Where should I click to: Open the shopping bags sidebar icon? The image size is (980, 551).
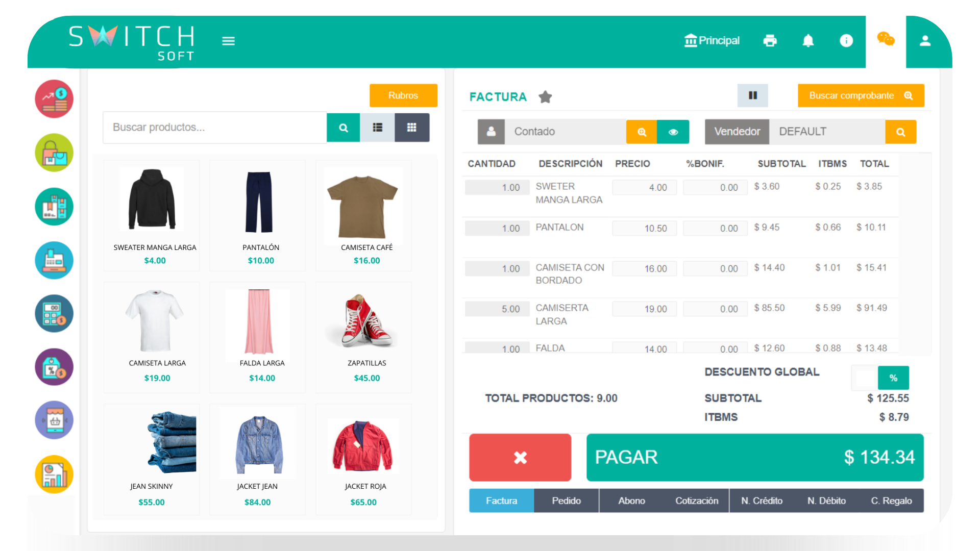[x=54, y=153]
